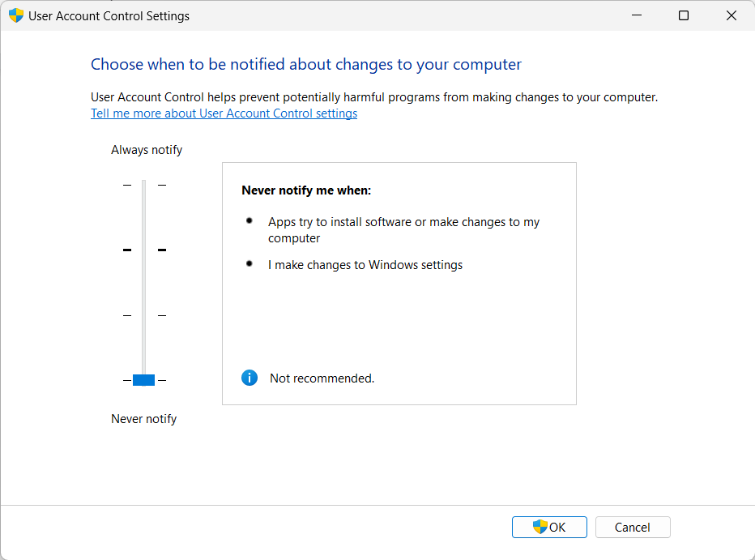The image size is (755, 560).
Task: Click the 'Not recommended.' text
Action: point(322,378)
